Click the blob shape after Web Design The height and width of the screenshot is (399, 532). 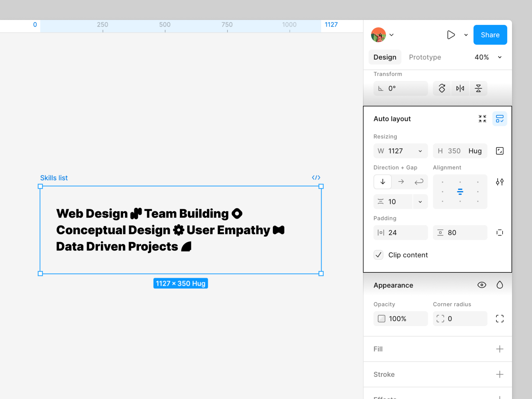tap(136, 214)
